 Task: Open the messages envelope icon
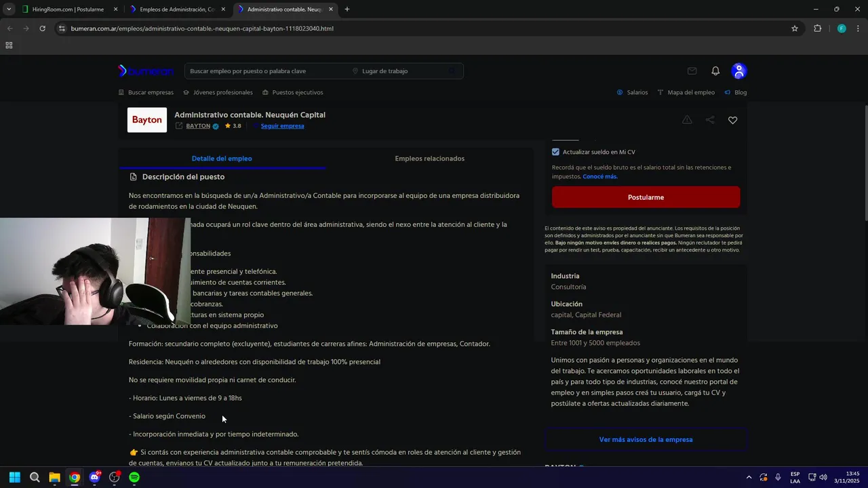coord(692,71)
